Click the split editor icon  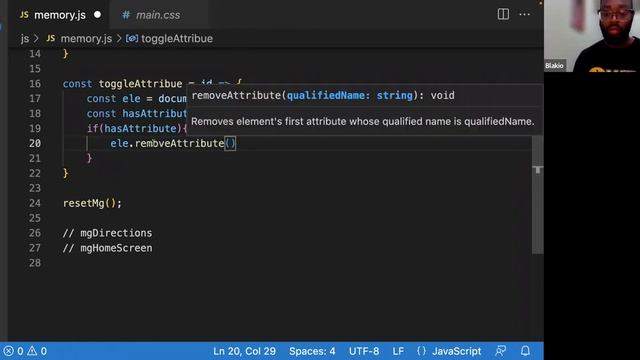[503, 14]
